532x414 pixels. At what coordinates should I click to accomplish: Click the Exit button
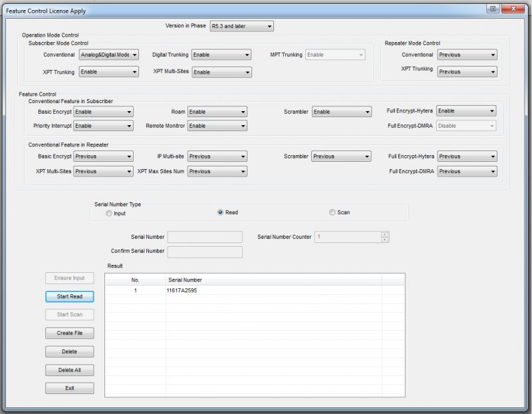[70, 388]
